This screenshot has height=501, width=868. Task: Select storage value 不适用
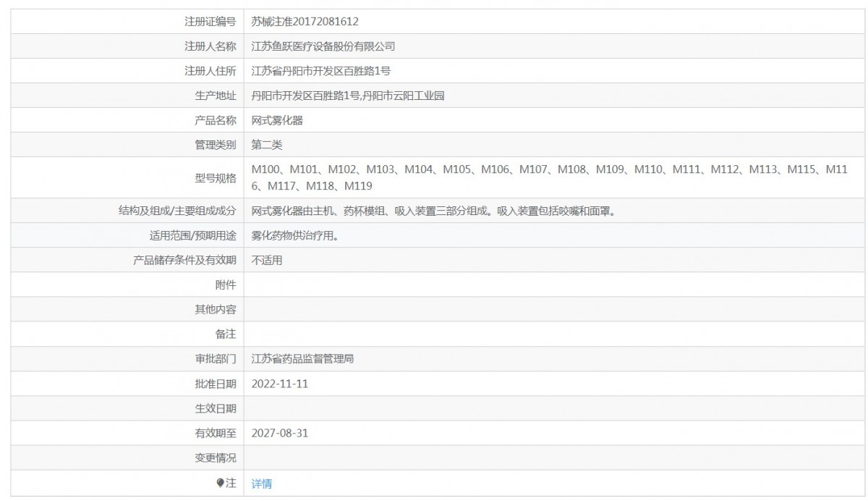tap(267, 261)
